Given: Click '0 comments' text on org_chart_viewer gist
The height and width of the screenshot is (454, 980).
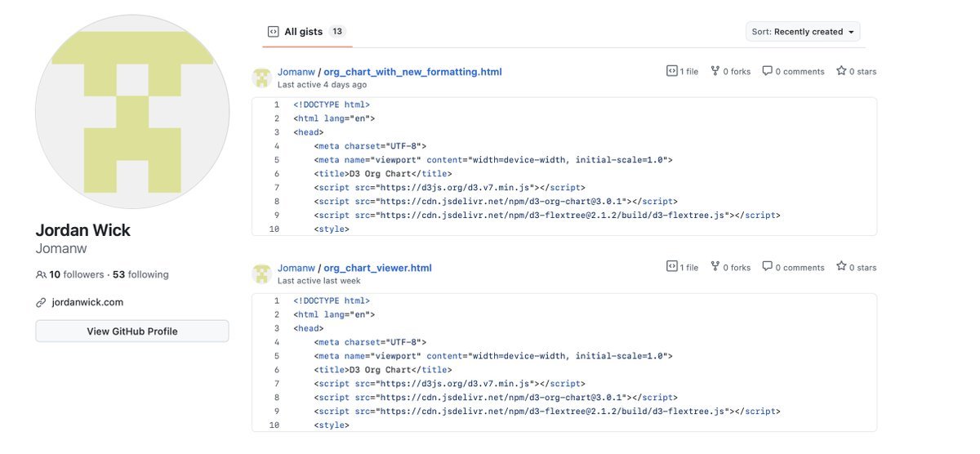Looking at the screenshot, I should (x=800, y=267).
